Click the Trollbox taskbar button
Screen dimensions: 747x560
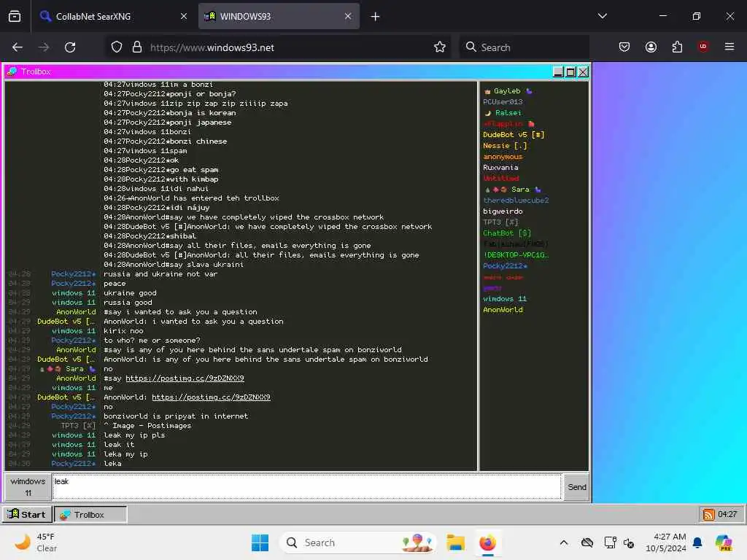coord(90,514)
